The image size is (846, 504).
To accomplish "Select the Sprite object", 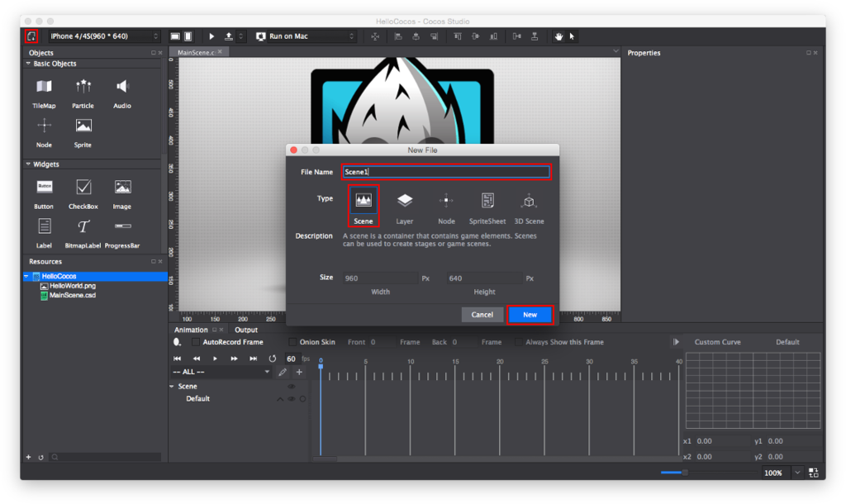I will pyautogui.click(x=83, y=133).
